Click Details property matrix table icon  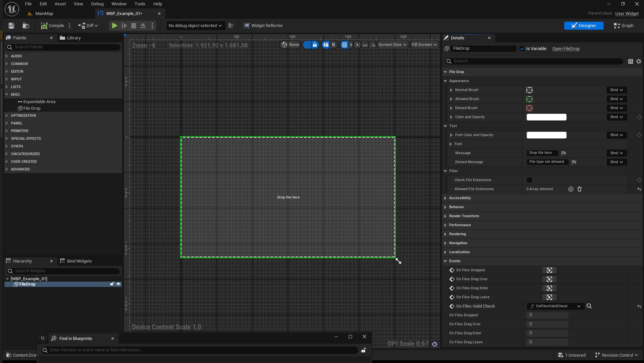[x=631, y=61]
